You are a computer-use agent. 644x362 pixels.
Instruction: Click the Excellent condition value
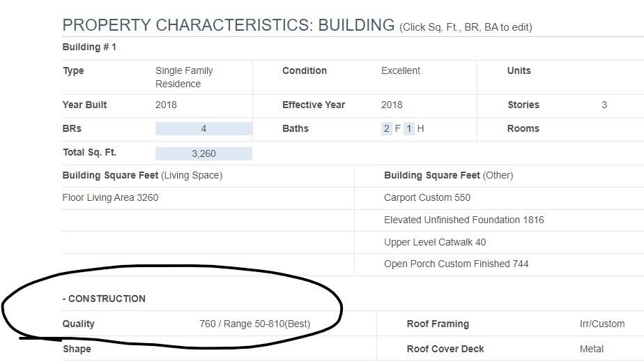401,70
